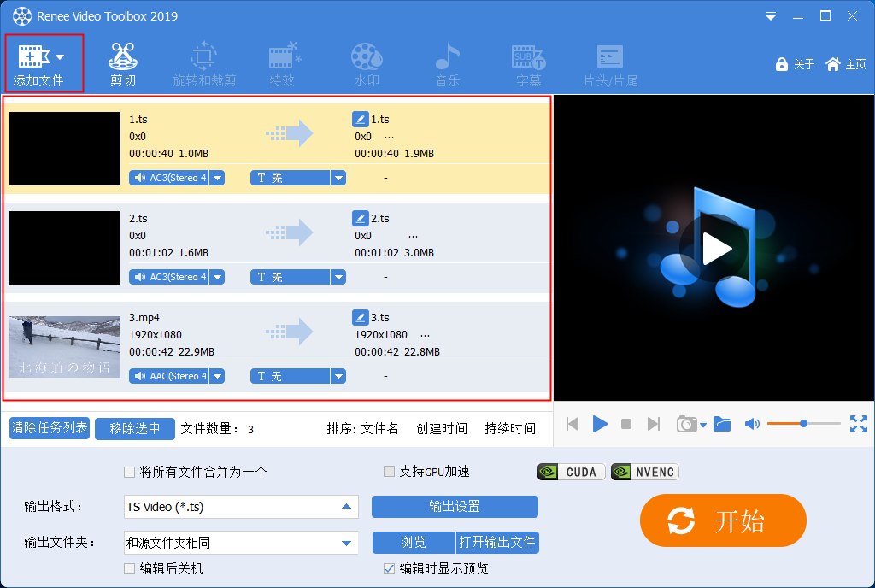The width and height of the screenshot is (875, 588).
Task: Expand the output format TS Video dropdown
Action: click(x=346, y=507)
